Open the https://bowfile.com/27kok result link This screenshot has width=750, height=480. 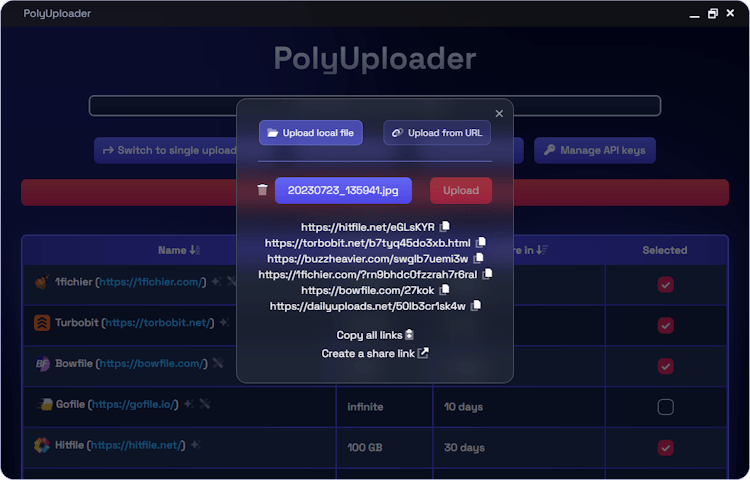368,290
